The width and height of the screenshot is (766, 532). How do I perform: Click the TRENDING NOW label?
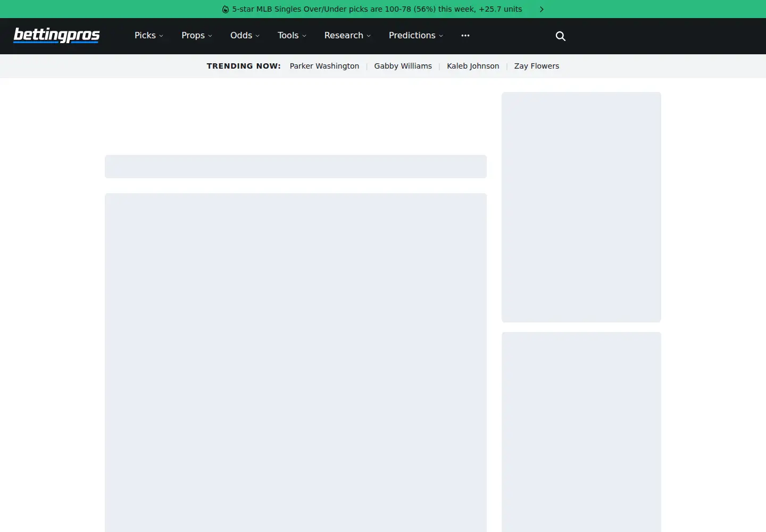pos(244,66)
